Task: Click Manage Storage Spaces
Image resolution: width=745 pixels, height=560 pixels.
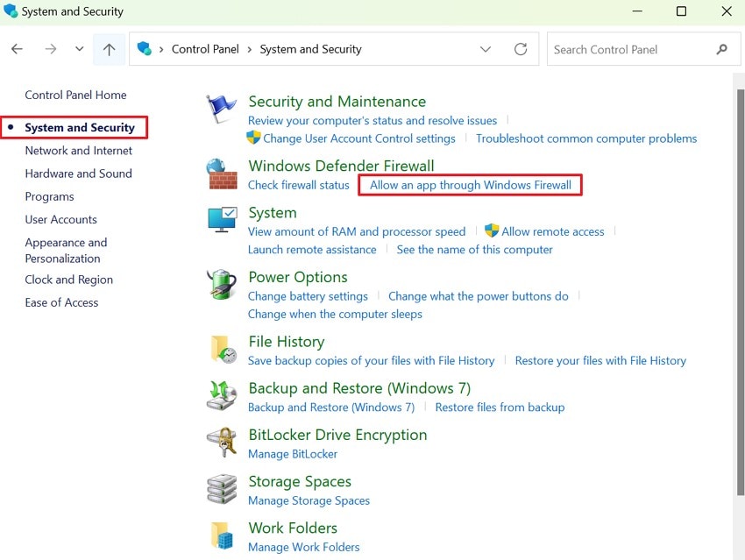Action: pos(309,500)
